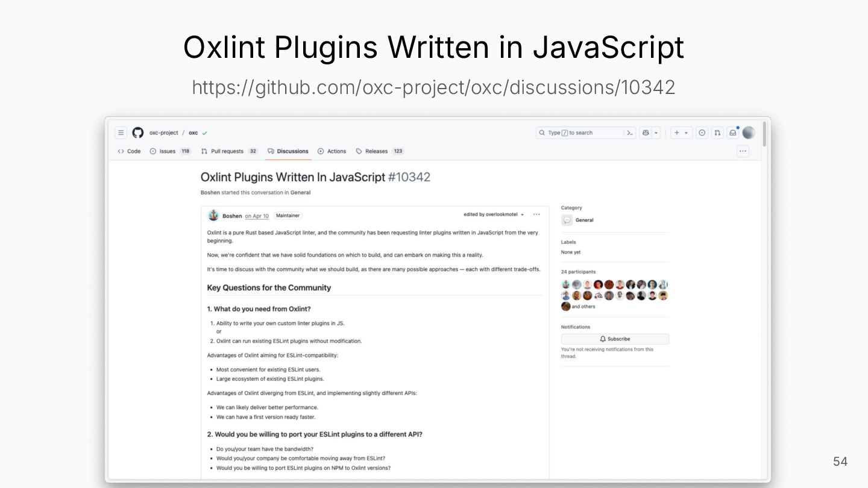Open the Pull requests shortcut icon in header
868x488 pixels.
717,133
